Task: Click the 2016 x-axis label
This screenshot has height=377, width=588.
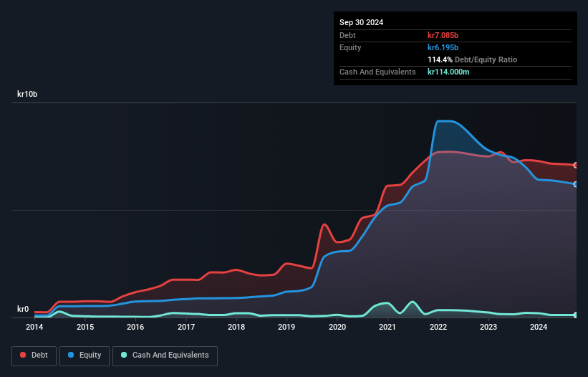Action: 135,327
